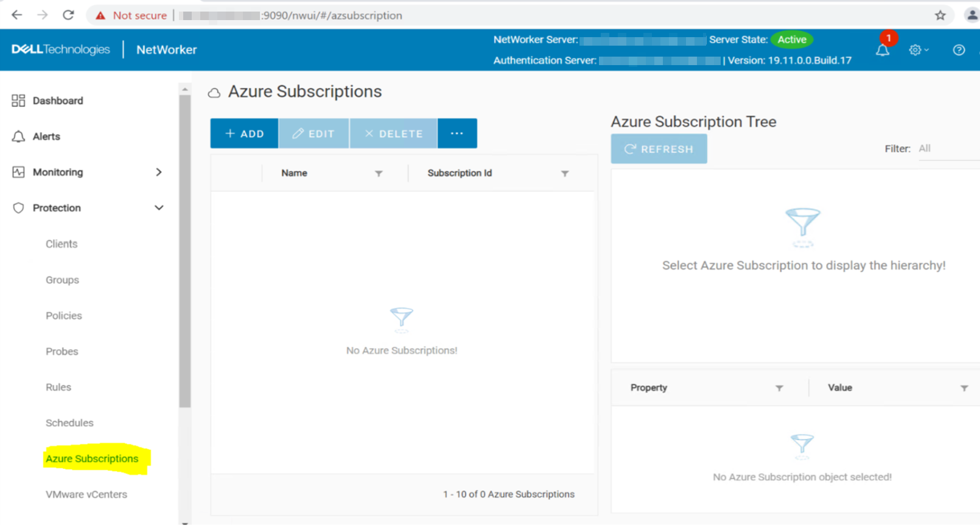This screenshot has width=980, height=526.
Task: Open VMware vCenters in the sidebar
Action: (x=86, y=494)
